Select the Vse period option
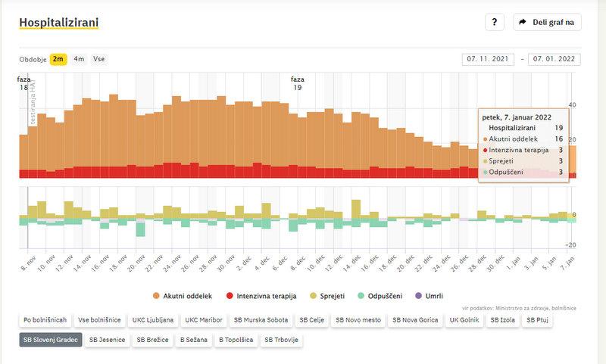Viewport: 606px width, 364px height. pyautogui.click(x=98, y=59)
